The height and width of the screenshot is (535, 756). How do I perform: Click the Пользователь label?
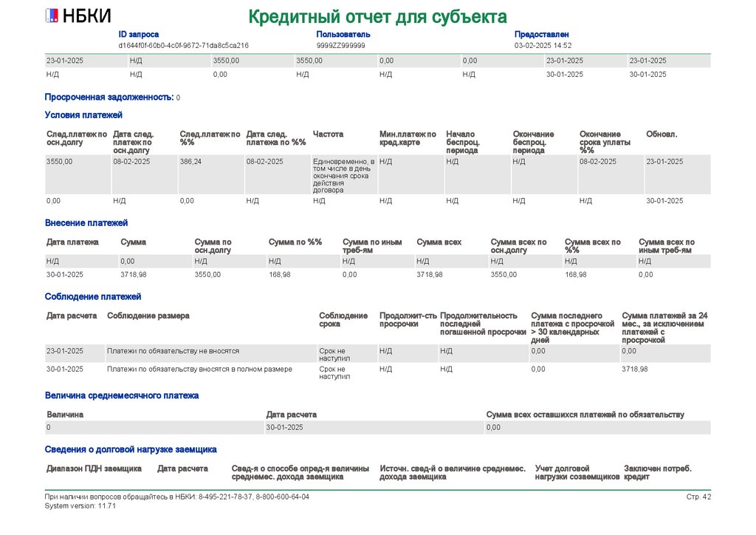pos(343,34)
